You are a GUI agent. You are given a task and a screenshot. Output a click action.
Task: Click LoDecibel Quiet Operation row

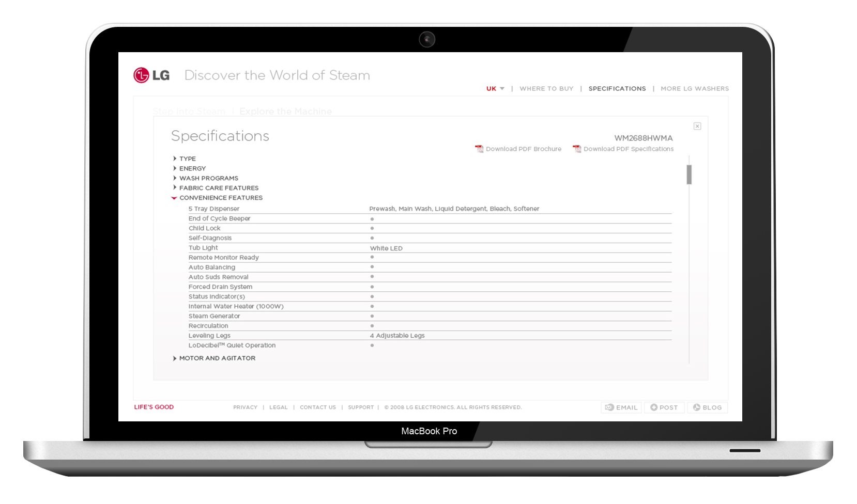(x=430, y=345)
